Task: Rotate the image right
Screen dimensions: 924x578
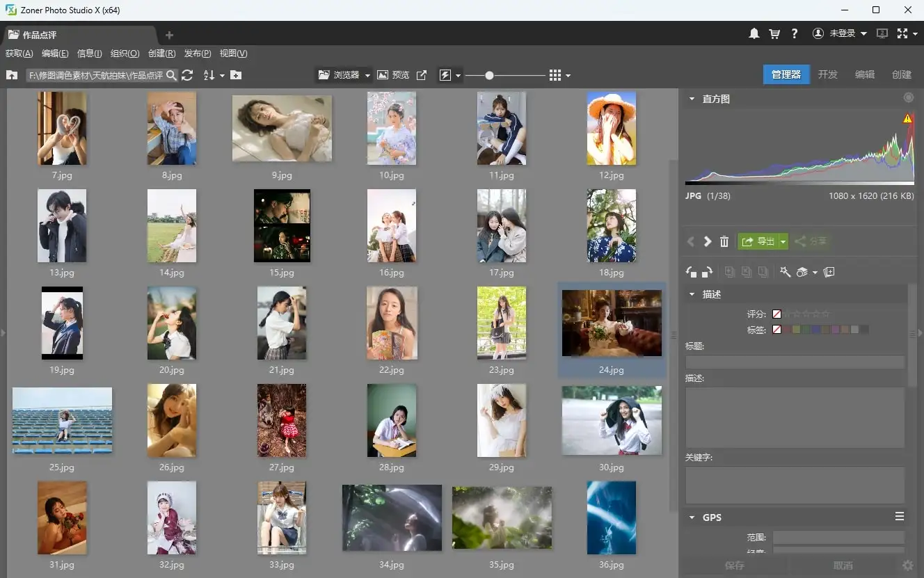Action: coord(707,272)
